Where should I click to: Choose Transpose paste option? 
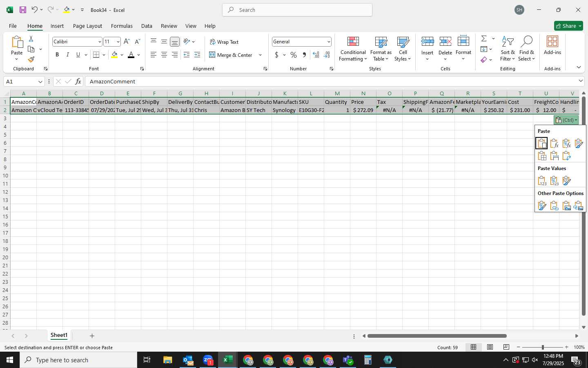coord(566,156)
